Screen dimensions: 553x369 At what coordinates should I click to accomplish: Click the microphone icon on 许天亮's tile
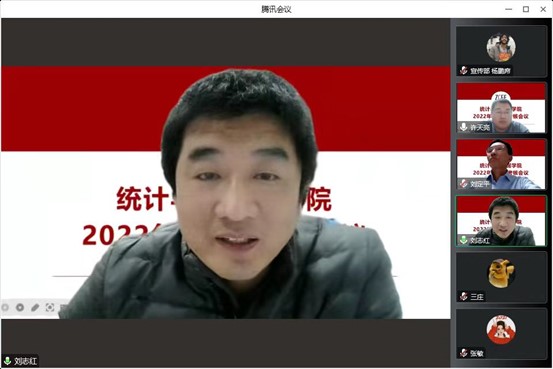pos(463,127)
